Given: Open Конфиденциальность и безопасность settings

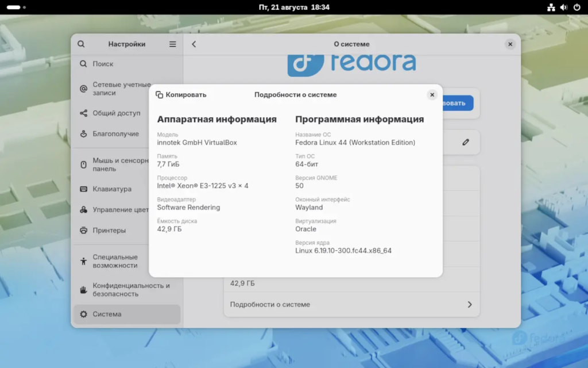Looking at the screenshot, I should pos(127,290).
